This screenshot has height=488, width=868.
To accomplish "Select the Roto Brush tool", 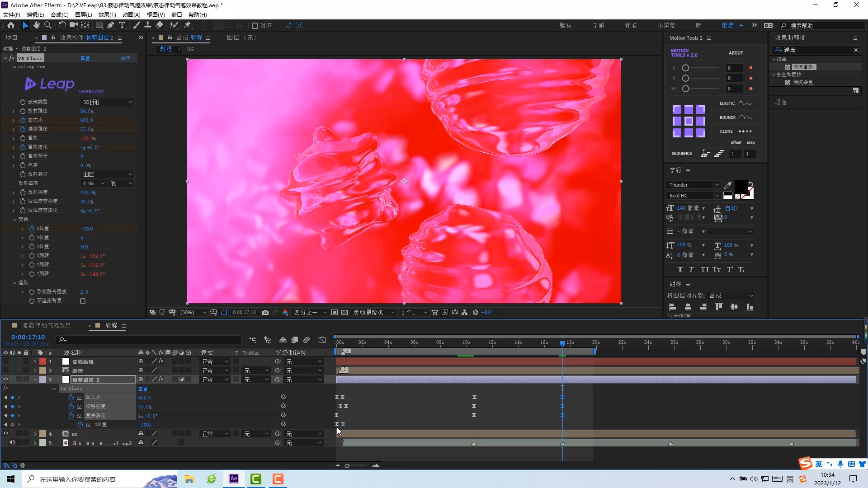I will click(x=174, y=25).
